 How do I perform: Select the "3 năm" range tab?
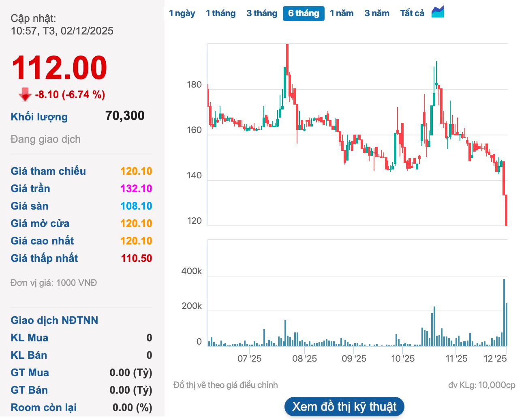(x=377, y=13)
